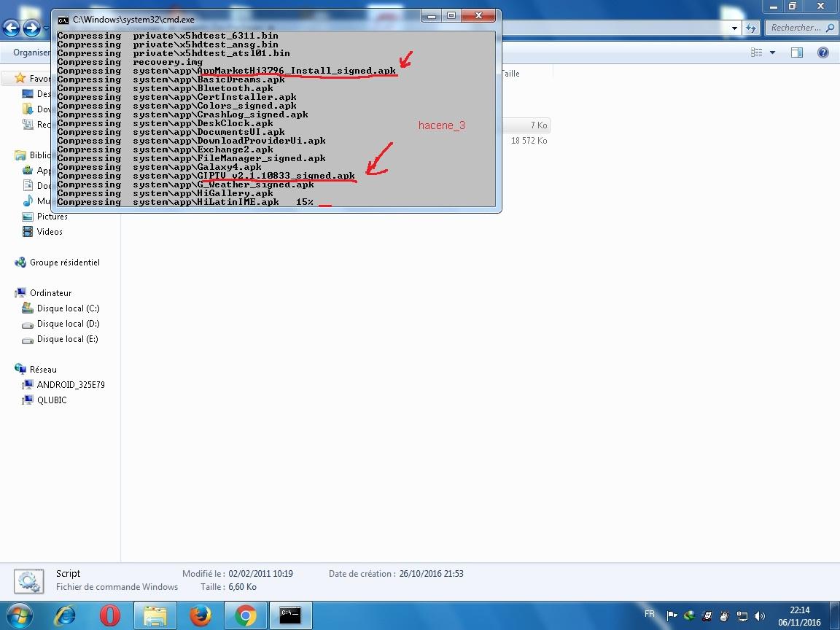Open Internet Explorer from the taskbar
The image size is (840, 630).
tap(65, 616)
